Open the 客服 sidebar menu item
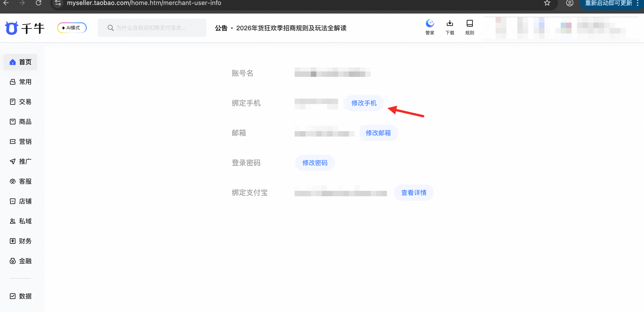This screenshot has width=644, height=312. pyautogui.click(x=21, y=181)
